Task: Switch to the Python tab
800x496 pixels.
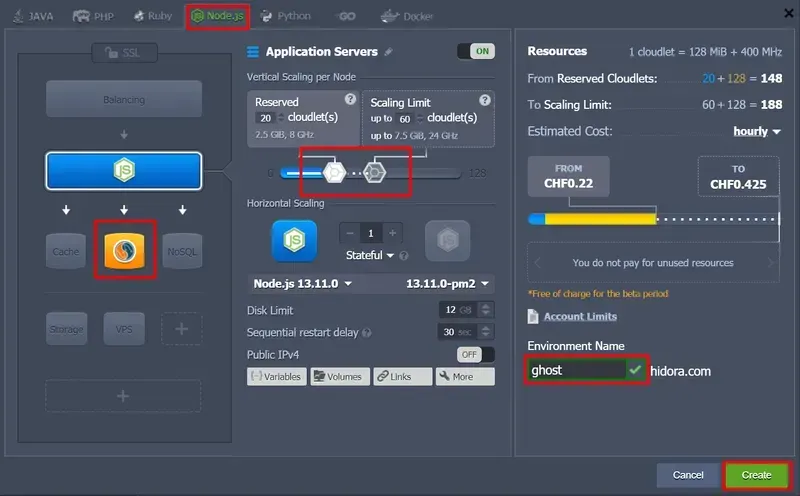Action: tap(286, 16)
